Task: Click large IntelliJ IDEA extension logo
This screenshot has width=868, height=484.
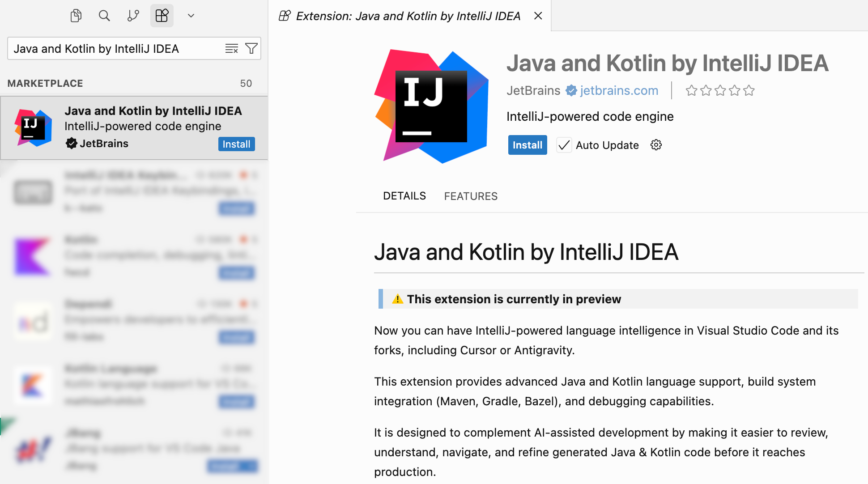Action: coord(432,106)
